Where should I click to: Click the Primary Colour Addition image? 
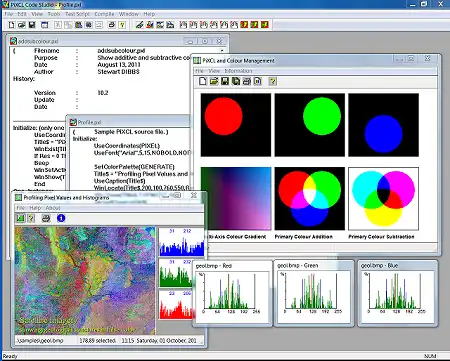coord(310,199)
